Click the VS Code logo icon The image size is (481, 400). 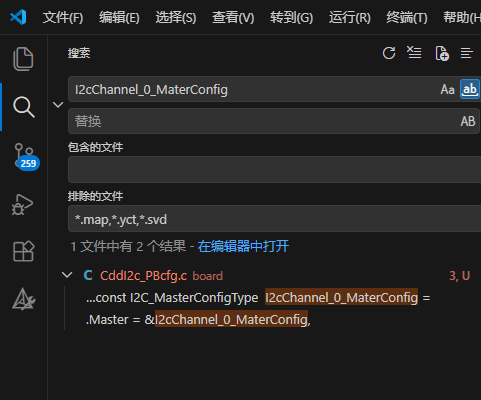pos(18,17)
